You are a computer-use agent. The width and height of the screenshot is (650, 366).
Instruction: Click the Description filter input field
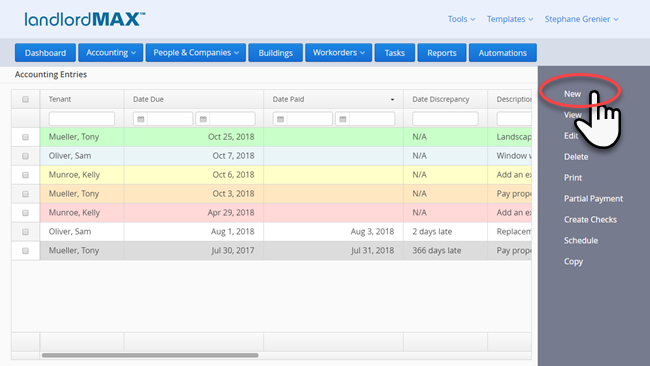[x=514, y=119]
